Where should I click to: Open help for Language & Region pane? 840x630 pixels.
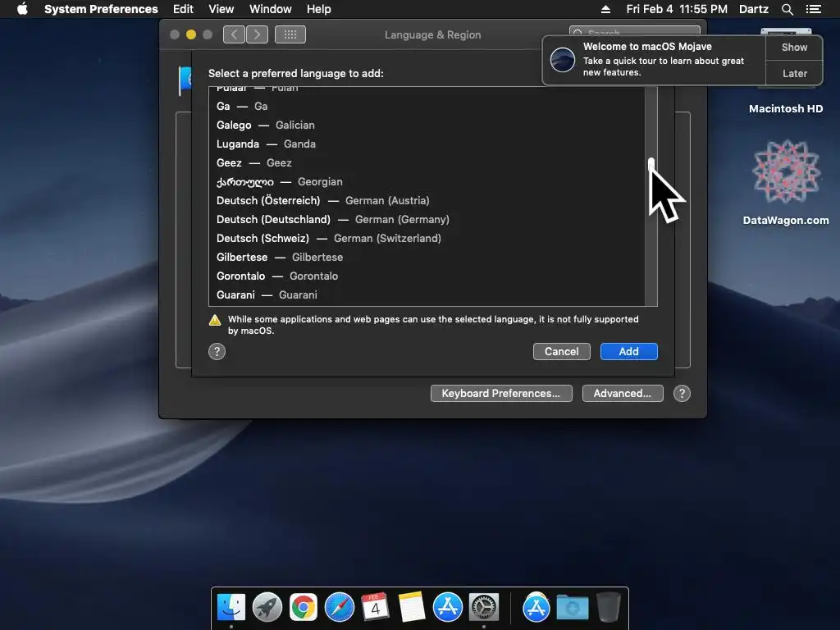click(682, 393)
